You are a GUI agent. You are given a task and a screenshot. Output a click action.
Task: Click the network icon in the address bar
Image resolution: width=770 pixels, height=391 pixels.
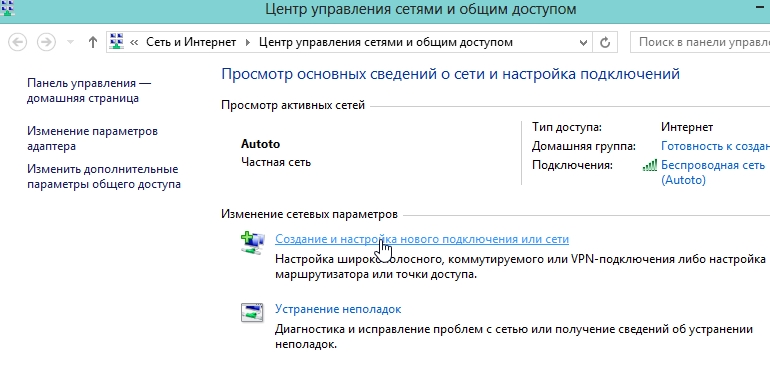tap(116, 42)
